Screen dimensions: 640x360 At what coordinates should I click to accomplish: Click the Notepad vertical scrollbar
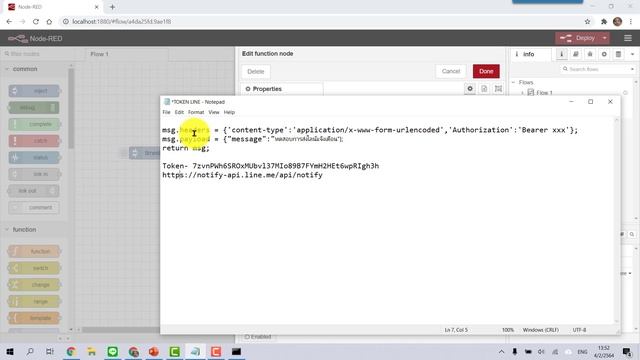click(616, 220)
